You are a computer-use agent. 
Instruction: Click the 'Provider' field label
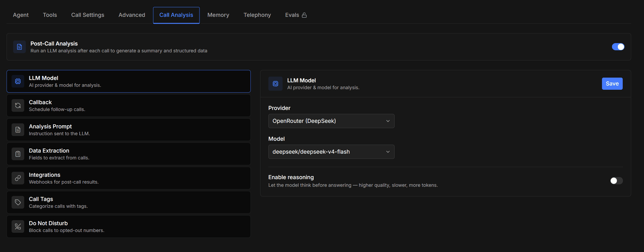click(x=279, y=108)
